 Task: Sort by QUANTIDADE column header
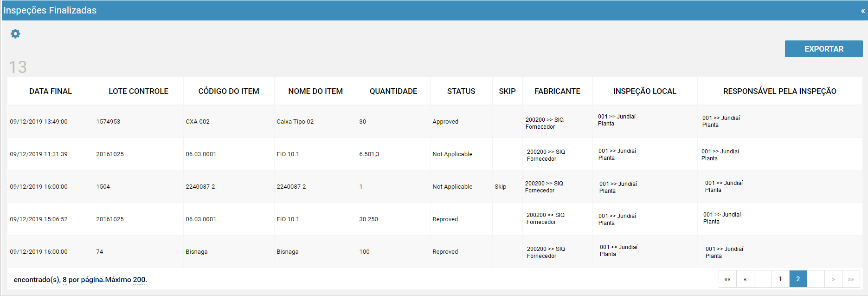pos(393,91)
